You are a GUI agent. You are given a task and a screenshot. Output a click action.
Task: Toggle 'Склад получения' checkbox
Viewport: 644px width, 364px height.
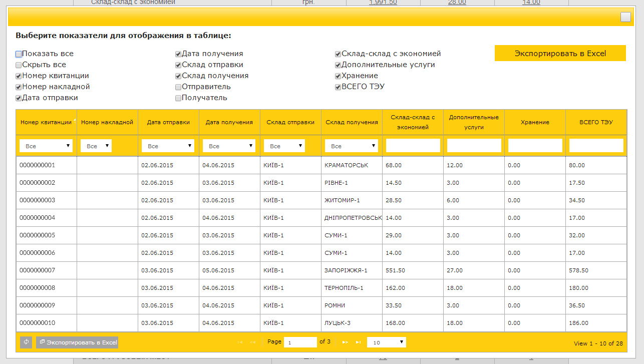pyautogui.click(x=178, y=76)
